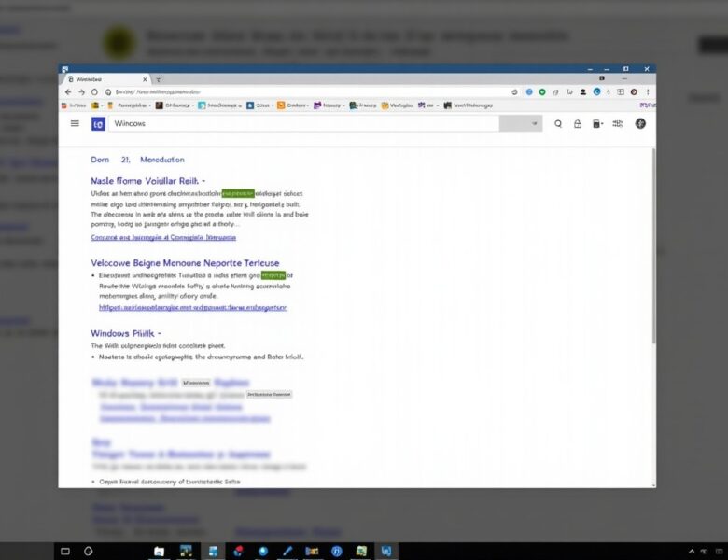Open a new tab next to the current tab
The image size is (728, 560).
pyautogui.click(x=159, y=79)
